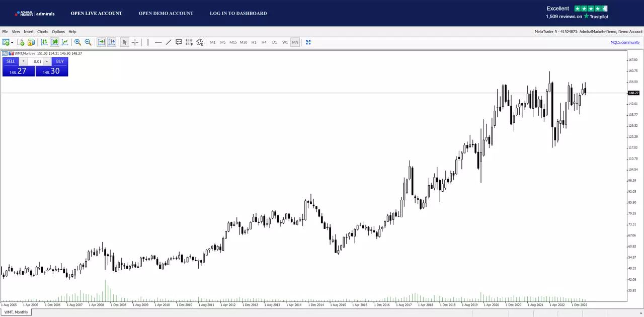This screenshot has height=317, width=644.
Task: Select the zoom out magnifier icon
Action: pos(88,42)
